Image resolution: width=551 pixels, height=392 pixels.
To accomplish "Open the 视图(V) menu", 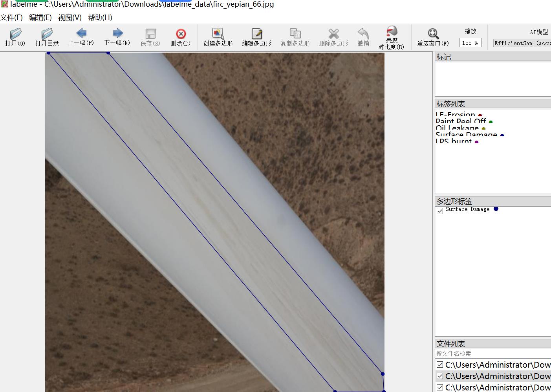I will point(70,18).
